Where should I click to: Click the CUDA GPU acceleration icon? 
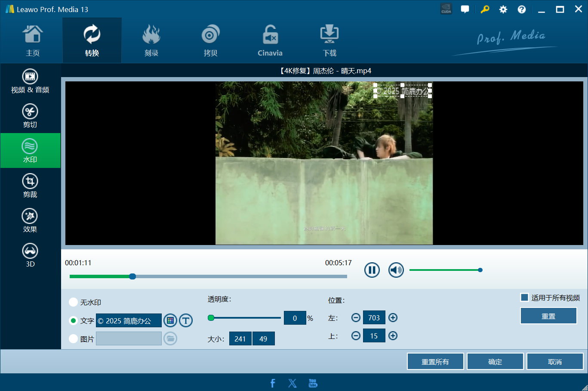click(x=446, y=9)
